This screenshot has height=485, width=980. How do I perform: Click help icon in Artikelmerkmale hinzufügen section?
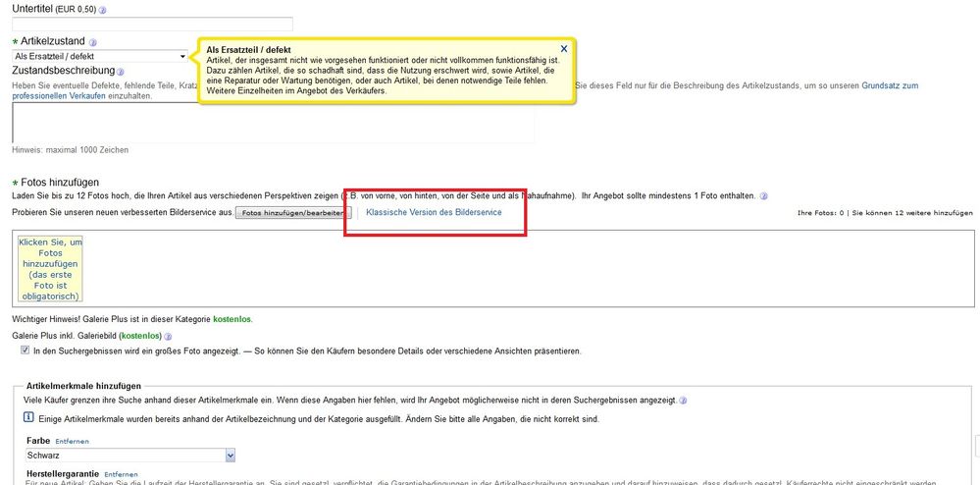pyautogui.click(x=683, y=401)
